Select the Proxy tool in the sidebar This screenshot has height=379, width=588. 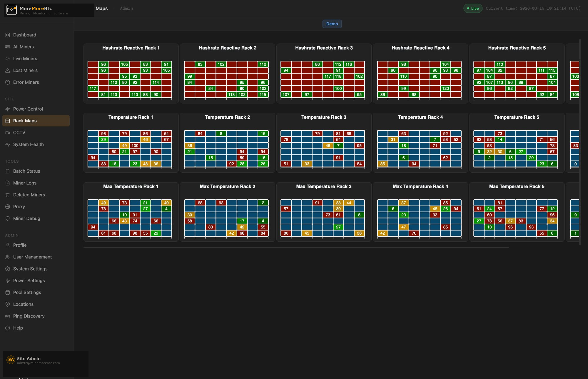click(19, 206)
